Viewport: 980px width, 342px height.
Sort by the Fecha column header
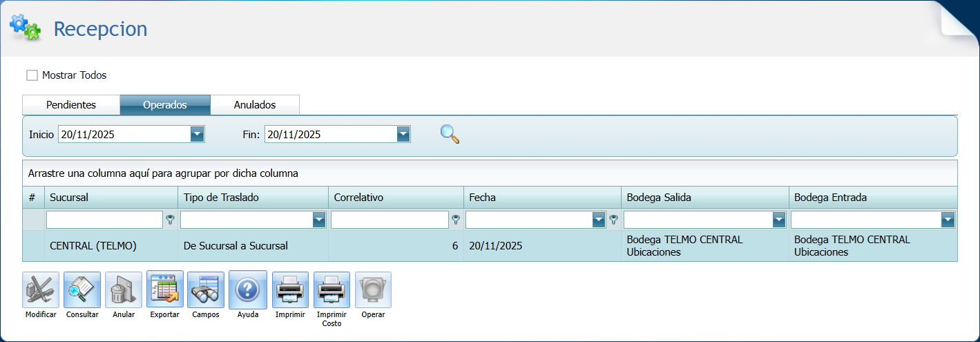[543, 198]
